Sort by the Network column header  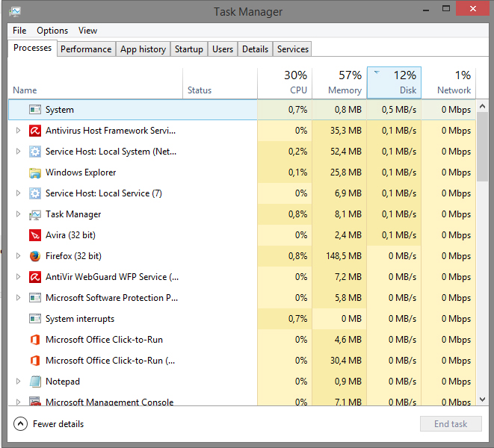[x=448, y=83]
